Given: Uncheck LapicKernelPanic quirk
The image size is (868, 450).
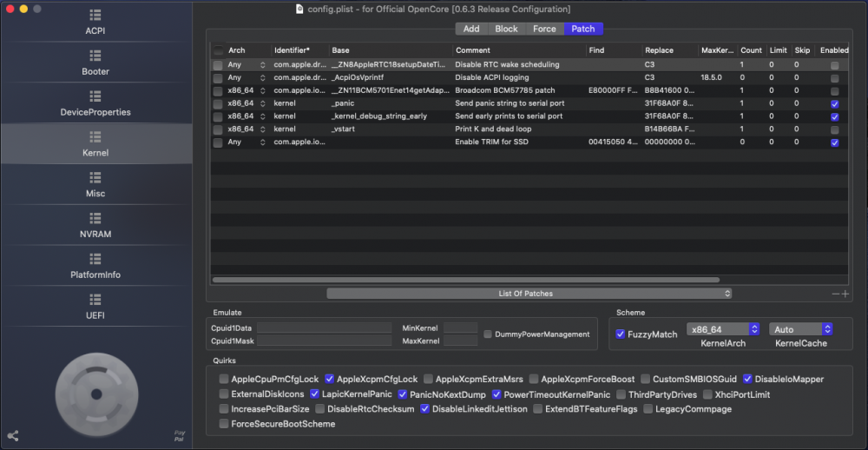Looking at the screenshot, I should pyautogui.click(x=314, y=394).
